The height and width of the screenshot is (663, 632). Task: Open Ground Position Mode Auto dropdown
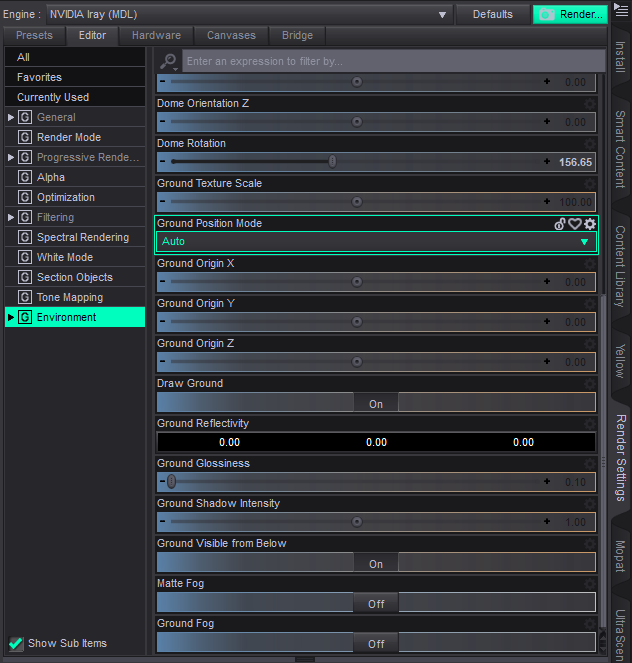(x=376, y=242)
